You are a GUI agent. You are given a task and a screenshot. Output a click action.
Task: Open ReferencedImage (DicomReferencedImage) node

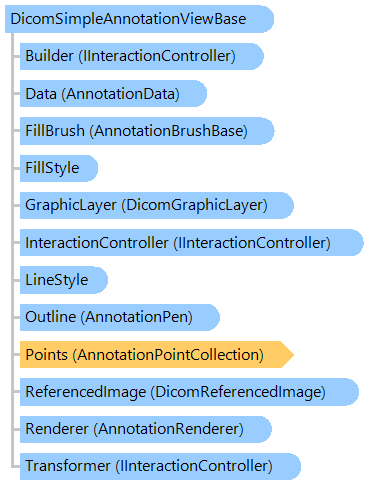coord(189,392)
